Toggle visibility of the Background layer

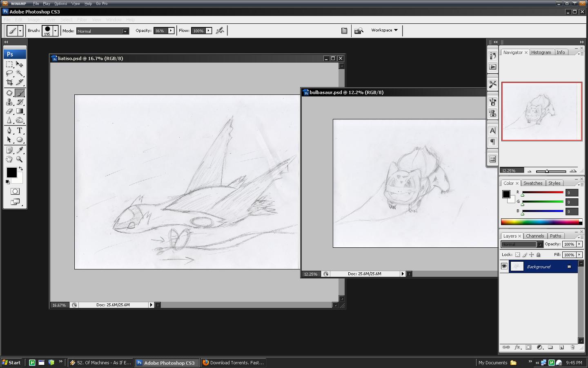coord(504,266)
